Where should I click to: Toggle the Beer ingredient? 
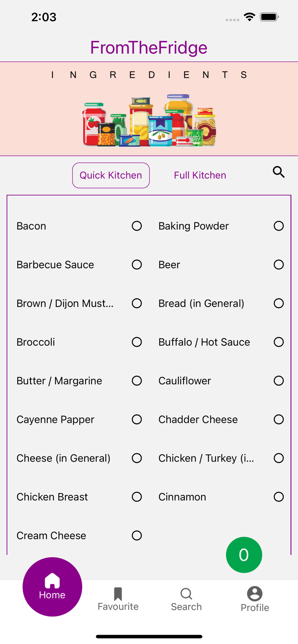point(279,264)
